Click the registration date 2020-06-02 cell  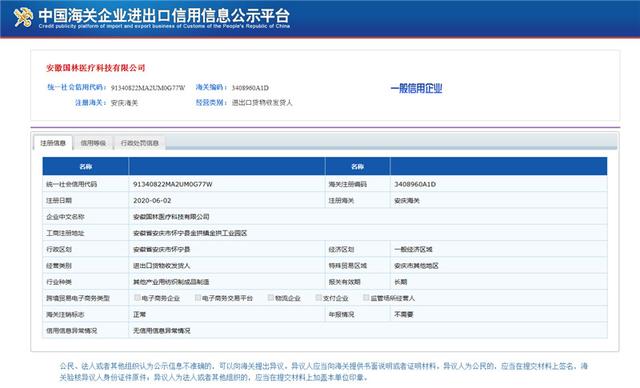pyautogui.click(x=227, y=200)
